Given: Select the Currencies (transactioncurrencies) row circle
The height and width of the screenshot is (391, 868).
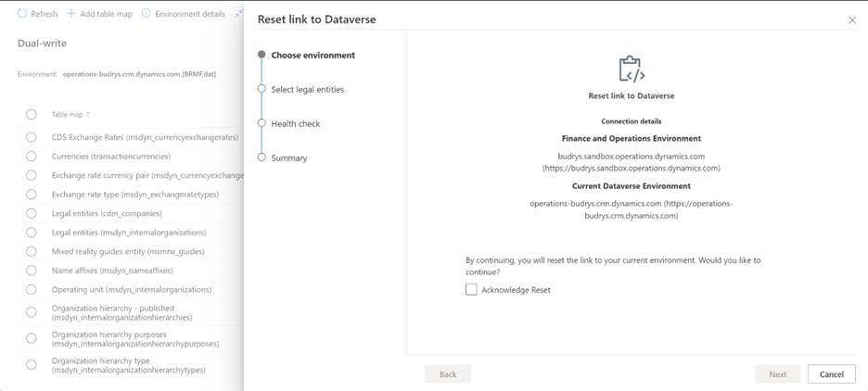Looking at the screenshot, I should point(31,156).
